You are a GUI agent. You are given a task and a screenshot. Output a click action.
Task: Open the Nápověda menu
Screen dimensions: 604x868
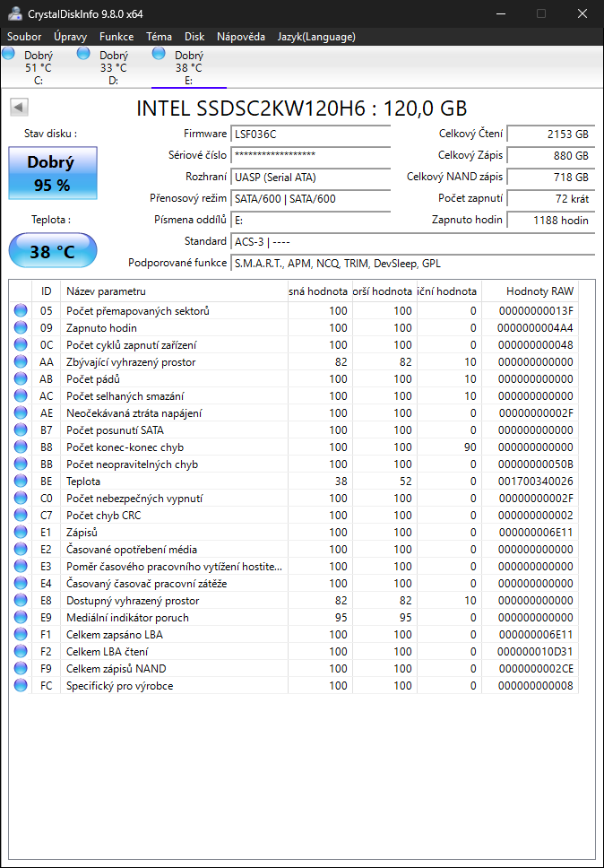pyautogui.click(x=240, y=37)
